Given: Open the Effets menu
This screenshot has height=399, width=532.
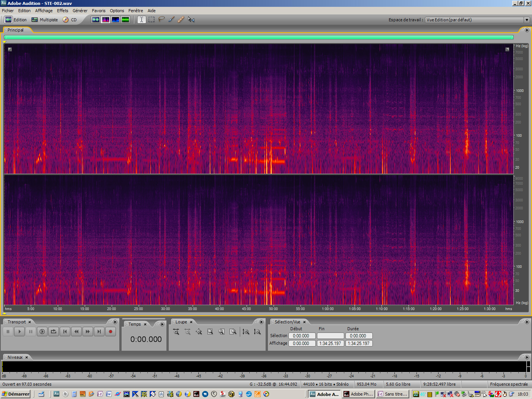Looking at the screenshot, I should point(62,10).
